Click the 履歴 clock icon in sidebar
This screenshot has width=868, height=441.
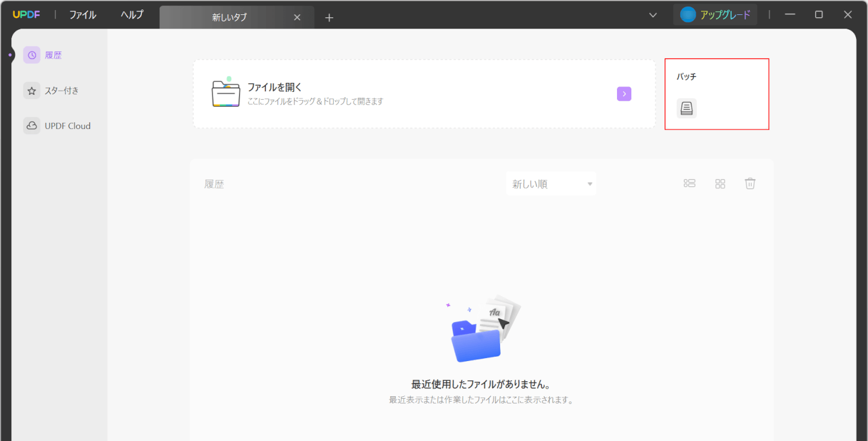pos(32,55)
